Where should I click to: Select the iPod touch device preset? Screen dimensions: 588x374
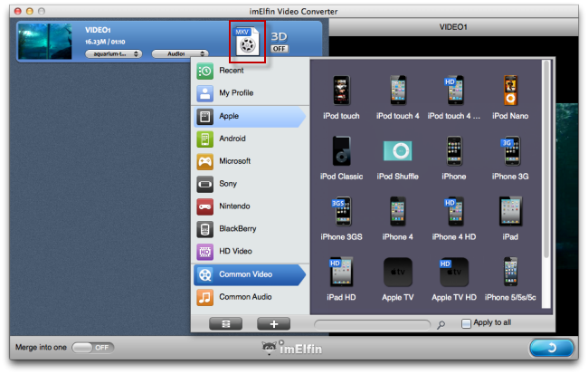point(341,97)
